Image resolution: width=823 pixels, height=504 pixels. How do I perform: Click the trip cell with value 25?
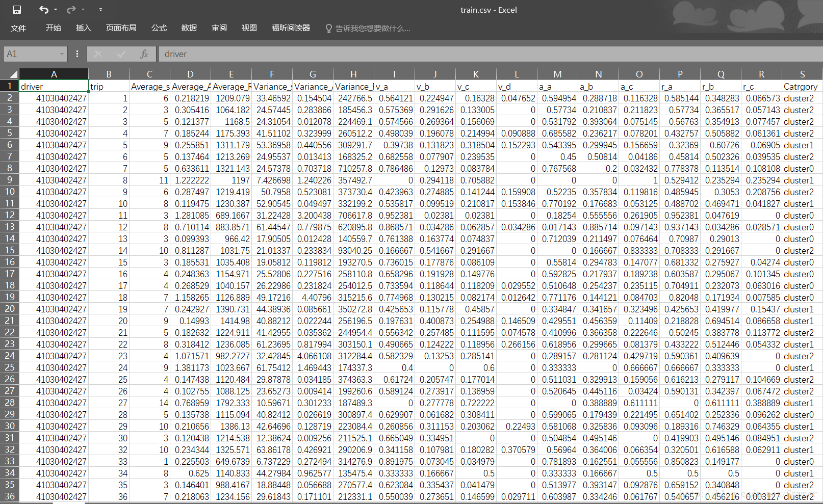109,379
